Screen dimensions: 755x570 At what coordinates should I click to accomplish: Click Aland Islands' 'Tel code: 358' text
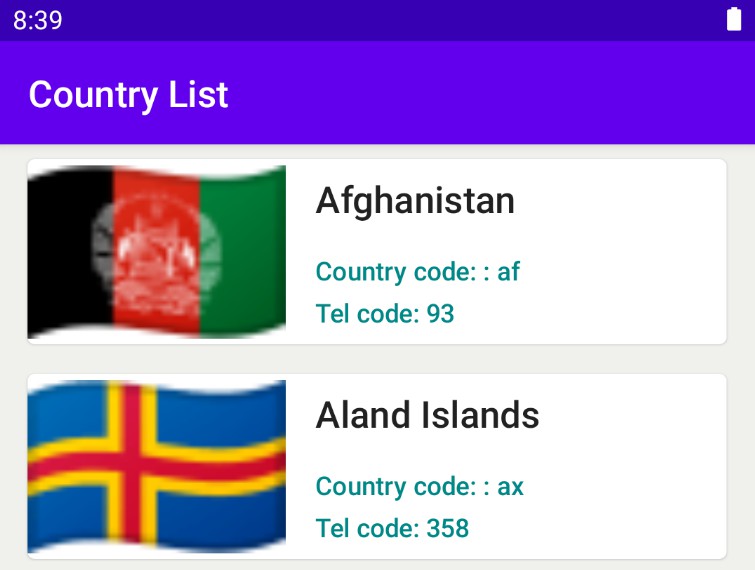pos(392,528)
